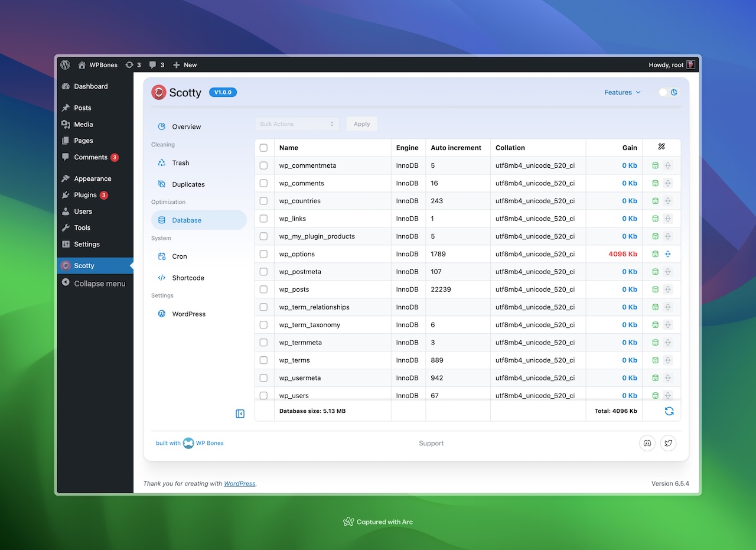Visit the WPBones site link in admin bar
The width and height of the screenshot is (756, 550).
click(x=98, y=65)
